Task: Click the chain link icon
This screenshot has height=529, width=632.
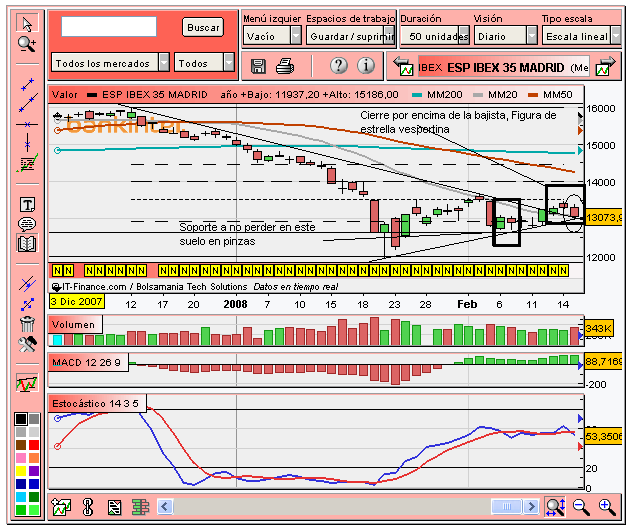Action: tap(87, 507)
